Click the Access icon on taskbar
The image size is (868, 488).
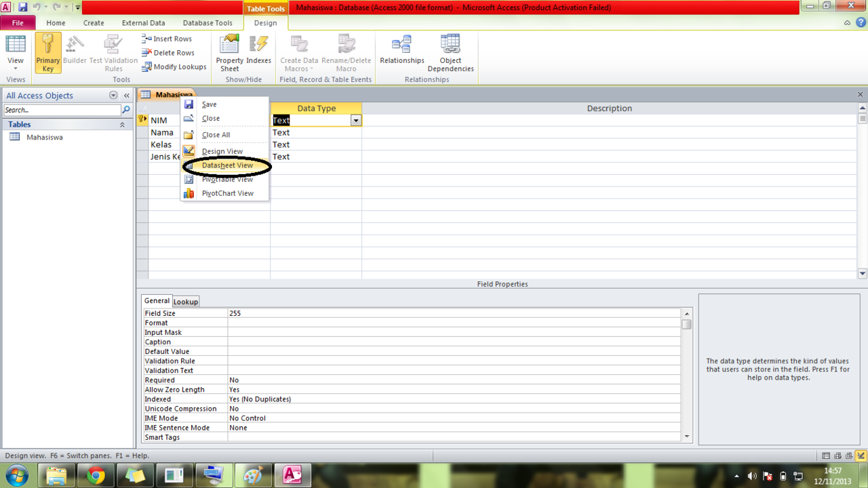pos(292,475)
